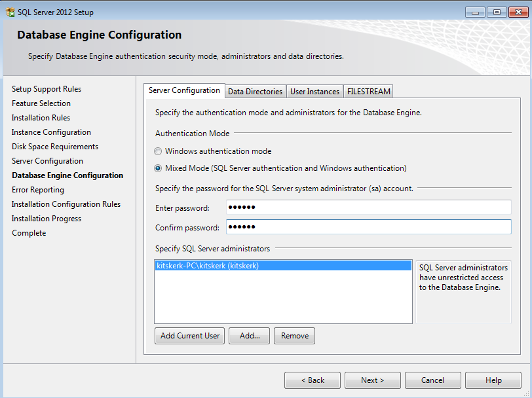Switch to the FILESTREAM tab
The width and height of the screenshot is (532, 398).
point(368,92)
